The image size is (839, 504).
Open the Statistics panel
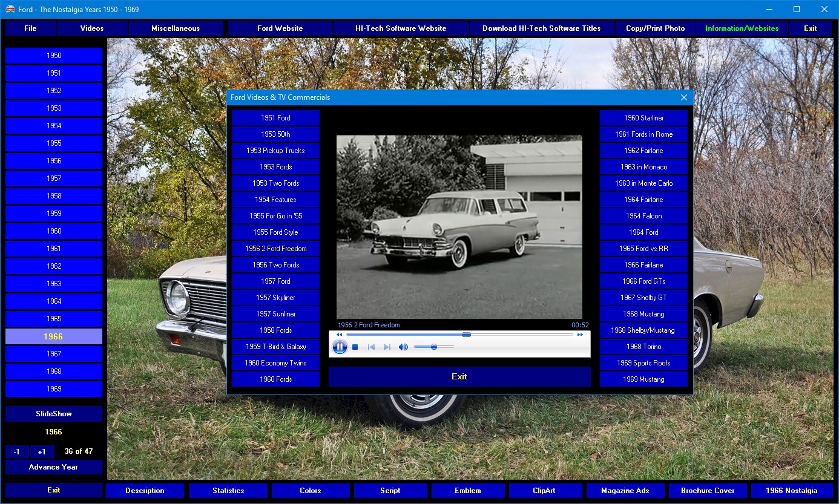[x=228, y=491]
